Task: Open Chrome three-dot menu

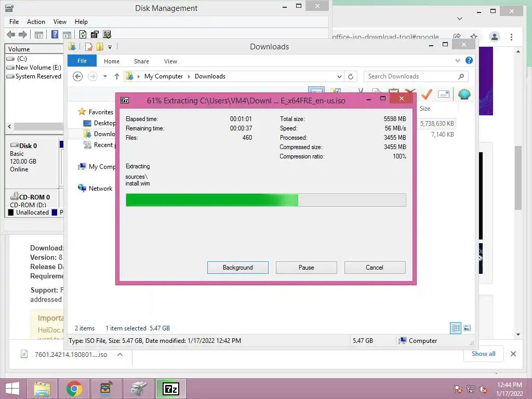Action: [x=511, y=37]
